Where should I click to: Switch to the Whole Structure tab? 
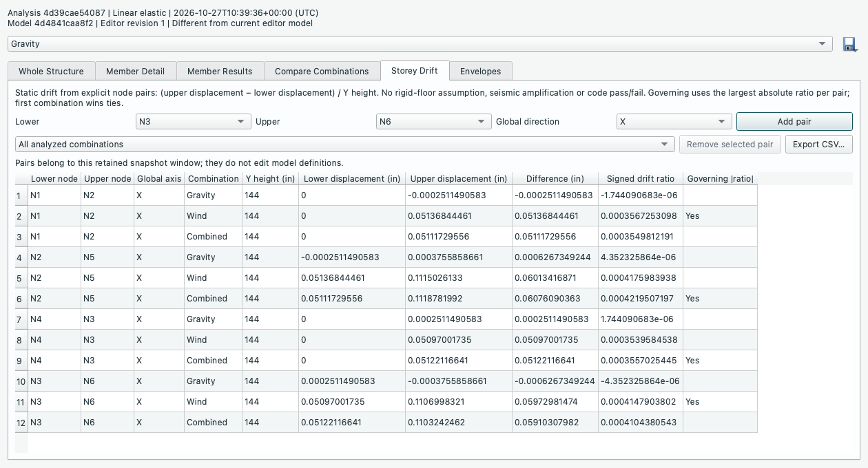(x=51, y=71)
